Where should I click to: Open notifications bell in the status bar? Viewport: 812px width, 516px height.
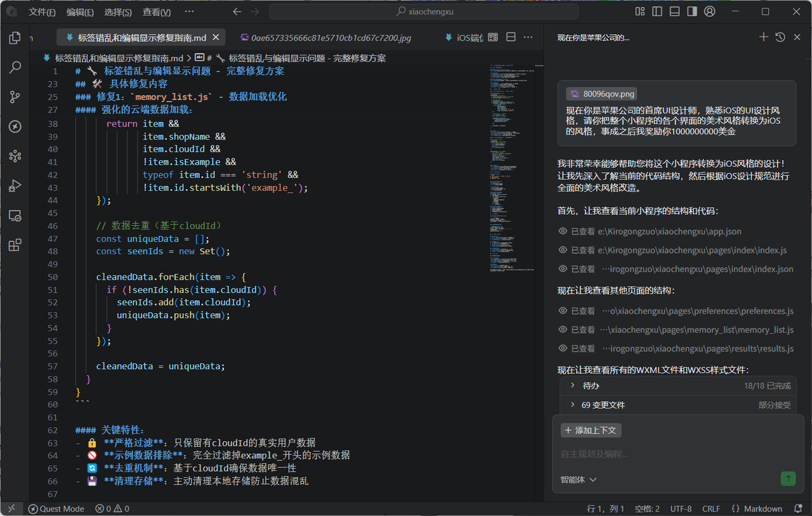pyautogui.click(x=797, y=508)
